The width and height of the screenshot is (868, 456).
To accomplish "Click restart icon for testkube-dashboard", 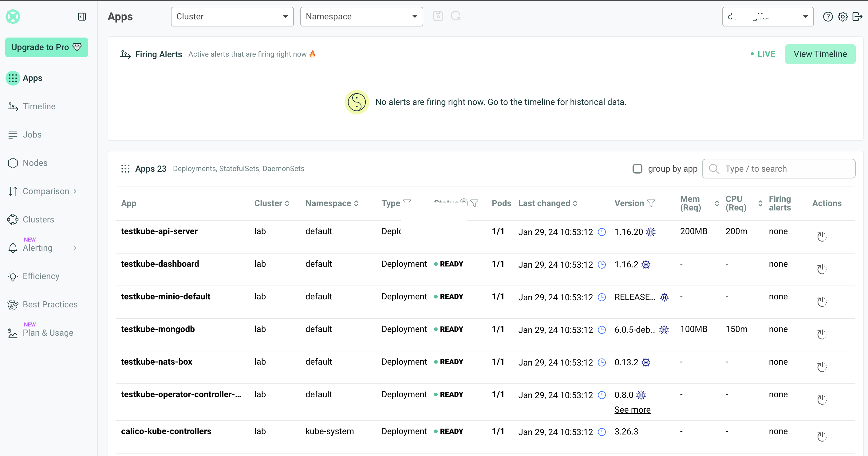I will click(x=822, y=269).
